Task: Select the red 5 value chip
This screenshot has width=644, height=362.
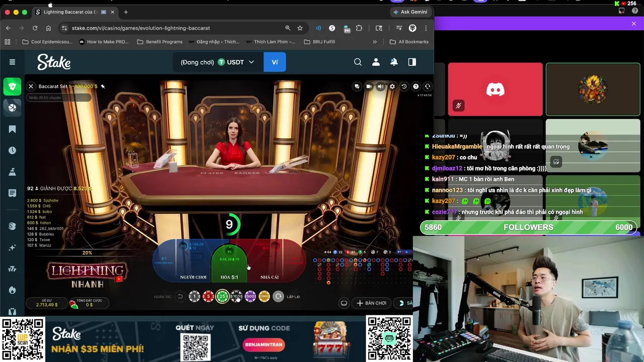Action: (x=208, y=297)
